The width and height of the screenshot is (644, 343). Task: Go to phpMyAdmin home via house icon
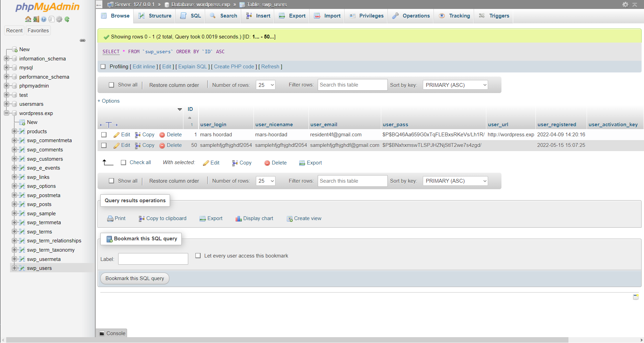coord(28,19)
